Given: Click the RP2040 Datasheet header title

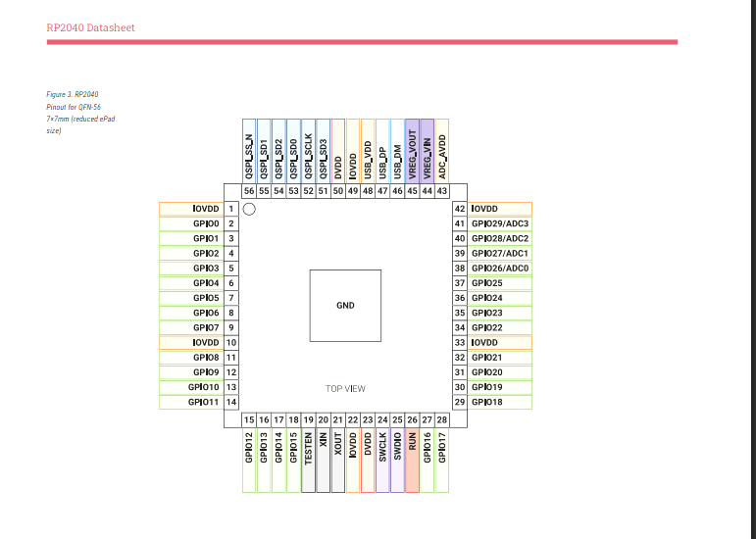Looking at the screenshot, I should coord(90,27).
